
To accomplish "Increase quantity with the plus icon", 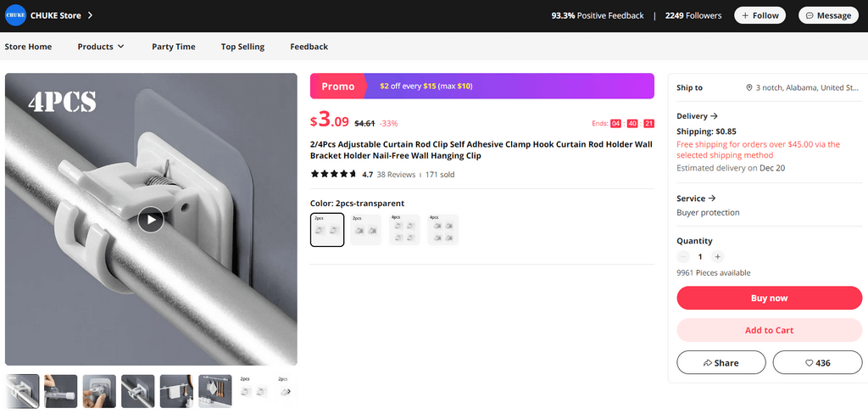I will [717, 256].
